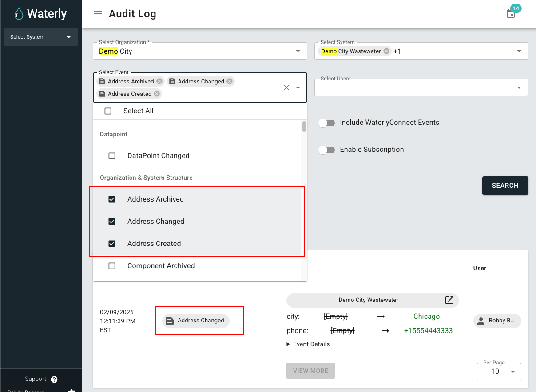This screenshot has width=536, height=392.
Task: Remove the Address Created chip
Action: tap(157, 94)
